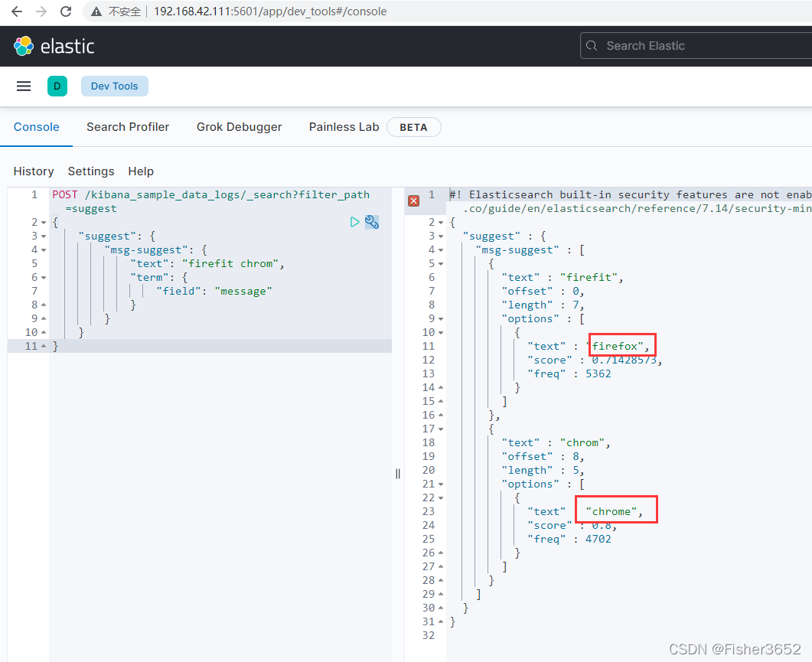Click the BETA badge
Screen dimensions: 812x662
pos(413,128)
